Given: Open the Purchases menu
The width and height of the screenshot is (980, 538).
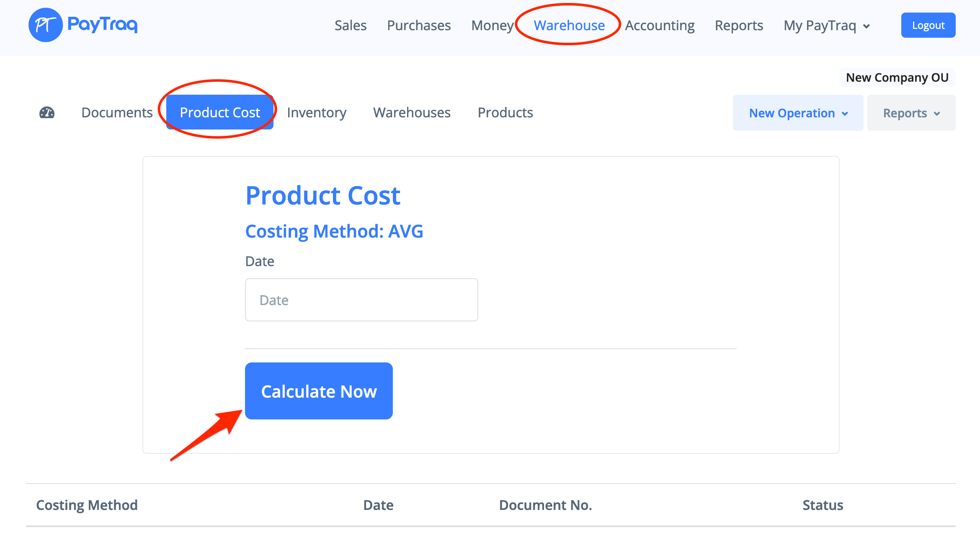Looking at the screenshot, I should (418, 26).
